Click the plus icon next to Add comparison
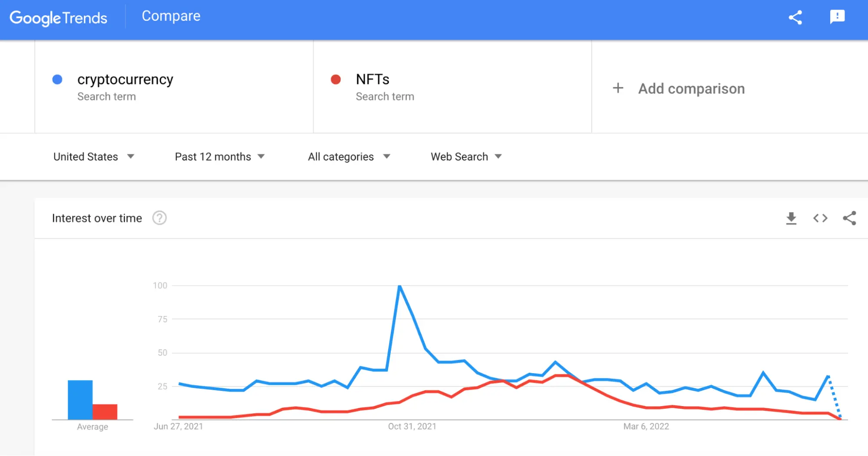Image resolution: width=868 pixels, height=456 pixels. [x=618, y=88]
